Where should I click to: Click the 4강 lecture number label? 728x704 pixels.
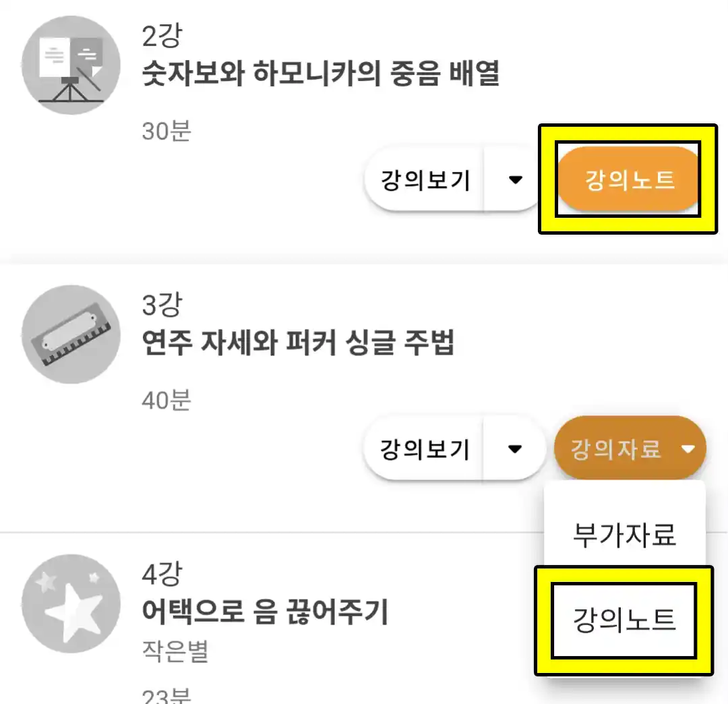point(162,575)
